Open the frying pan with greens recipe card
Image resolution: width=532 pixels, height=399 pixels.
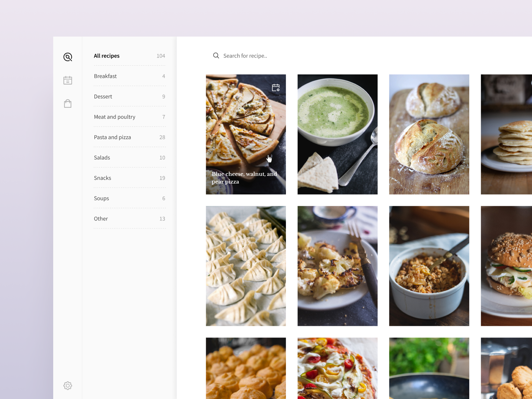coord(429,368)
